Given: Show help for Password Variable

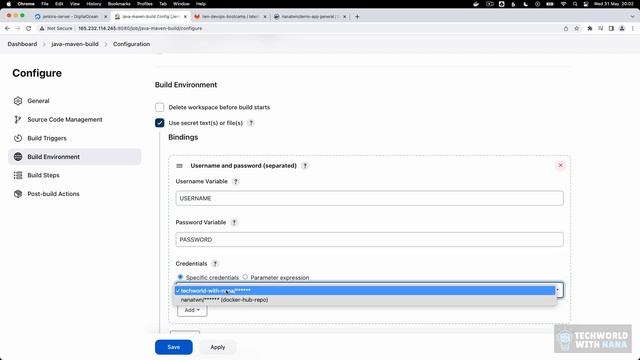Looking at the screenshot, I should tap(234, 222).
